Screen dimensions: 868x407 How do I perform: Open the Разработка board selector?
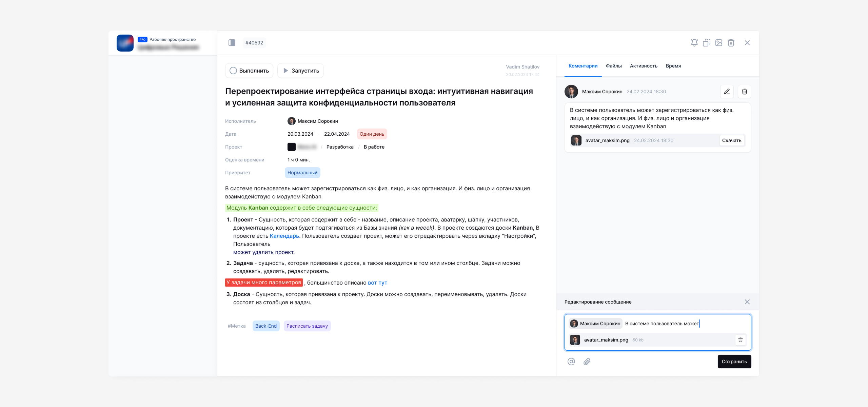[340, 147]
